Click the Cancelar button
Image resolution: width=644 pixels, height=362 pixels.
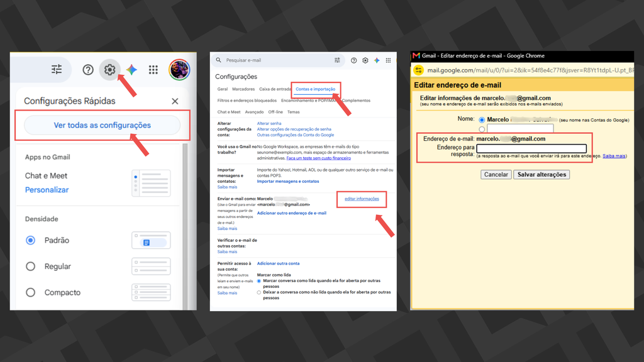(x=496, y=175)
